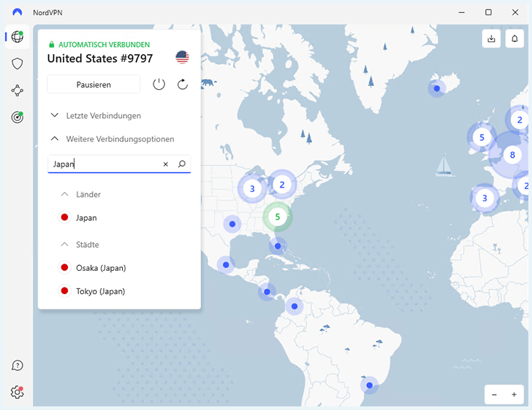Click United States #9797 server name
The image size is (532, 410).
coord(100,59)
